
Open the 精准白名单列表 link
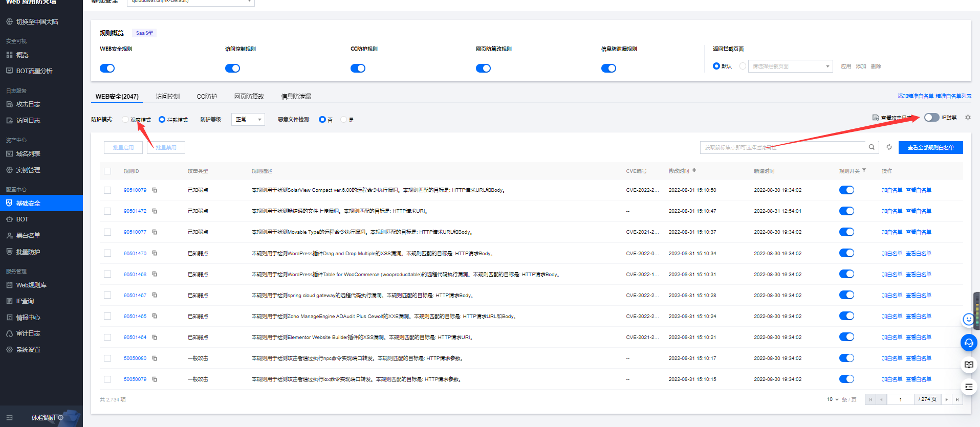tap(954, 96)
